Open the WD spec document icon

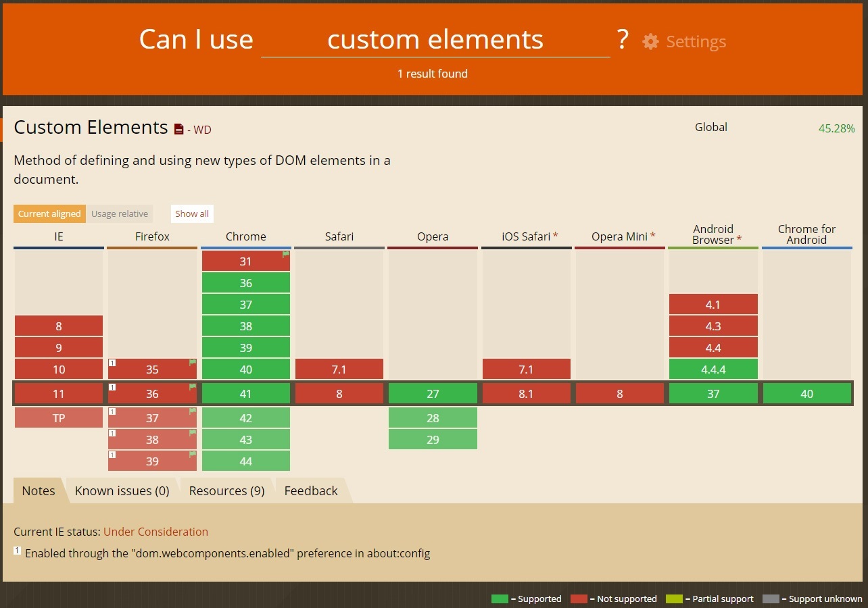coord(179,129)
